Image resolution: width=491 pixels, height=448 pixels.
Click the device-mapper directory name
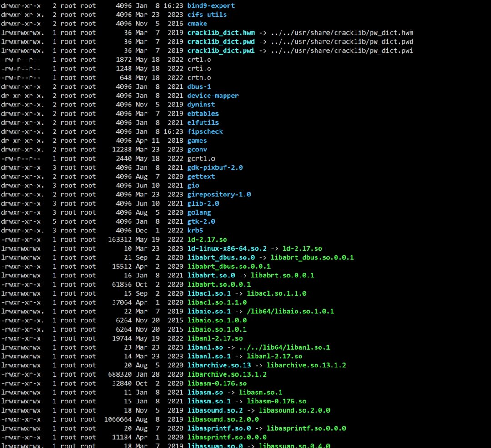[213, 96]
